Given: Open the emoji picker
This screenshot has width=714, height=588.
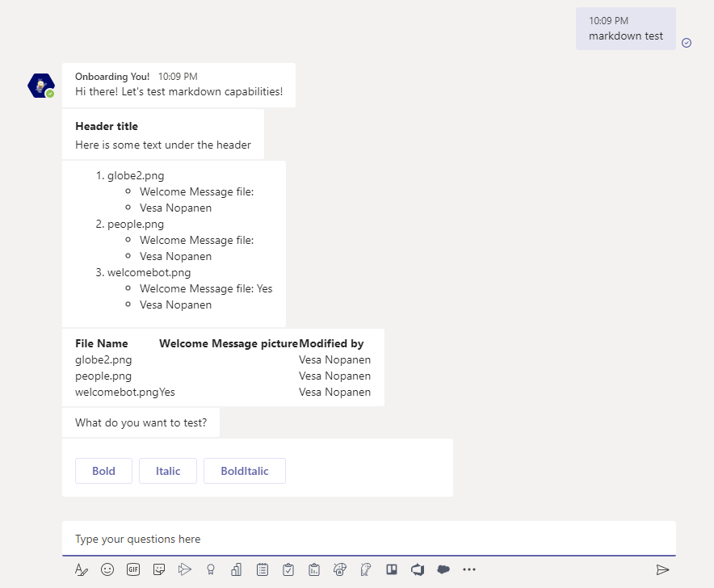Looking at the screenshot, I should pyautogui.click(x=107, y=569).
